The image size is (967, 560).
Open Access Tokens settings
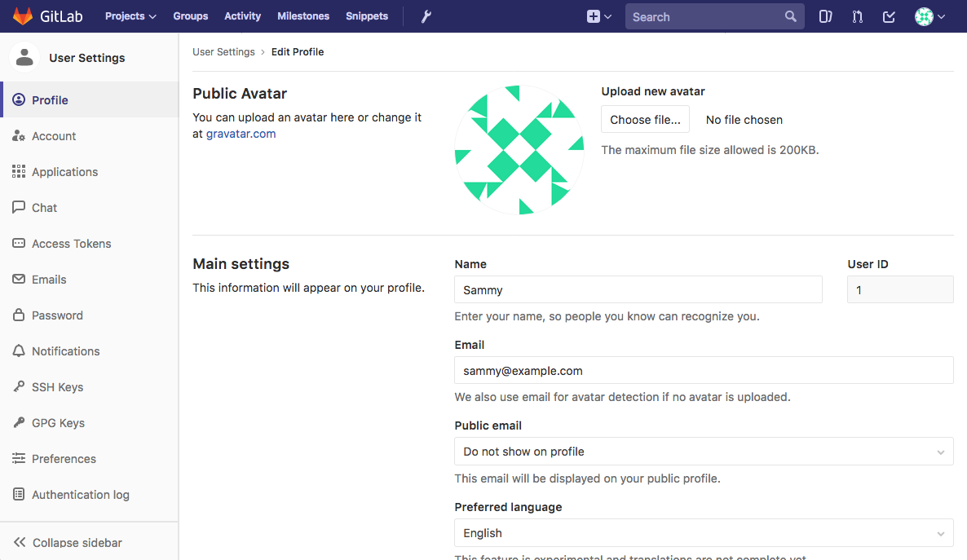pos(71,243)
